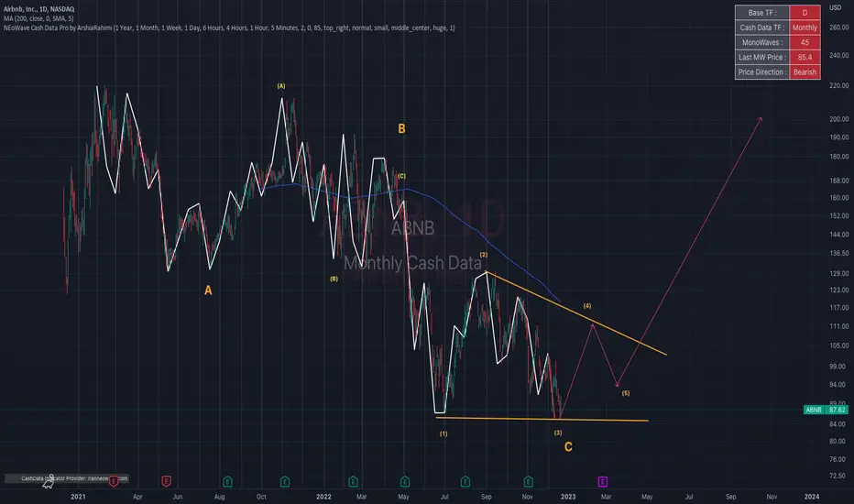Open the purple upcoming earnings marker near Mar 2023

pyautogui.click(x=602, y=481)
